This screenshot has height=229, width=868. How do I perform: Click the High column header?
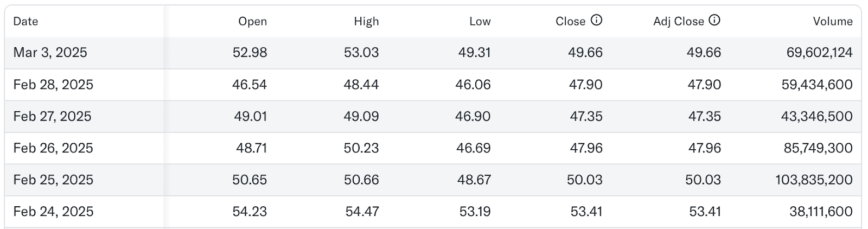[x=366, y=21]
